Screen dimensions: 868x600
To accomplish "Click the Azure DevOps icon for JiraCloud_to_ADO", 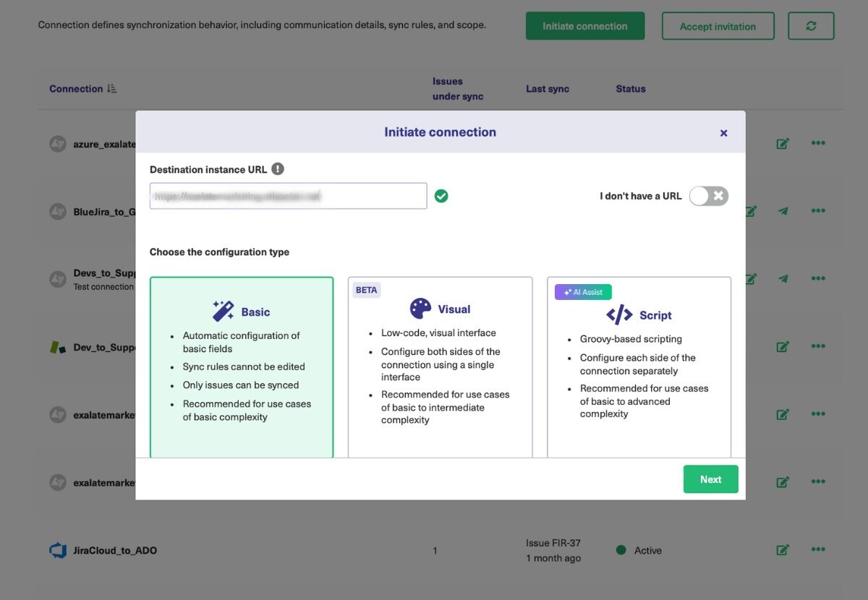I will point(58,550).
